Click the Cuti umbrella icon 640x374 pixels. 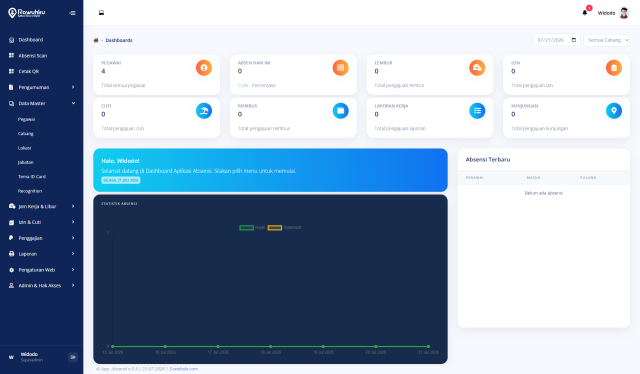coord(204,111)
